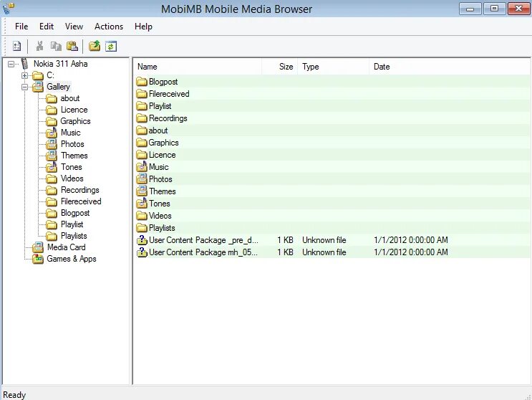Click the Themes folder icon in the file list
The image size is (532, 400).
142,191
